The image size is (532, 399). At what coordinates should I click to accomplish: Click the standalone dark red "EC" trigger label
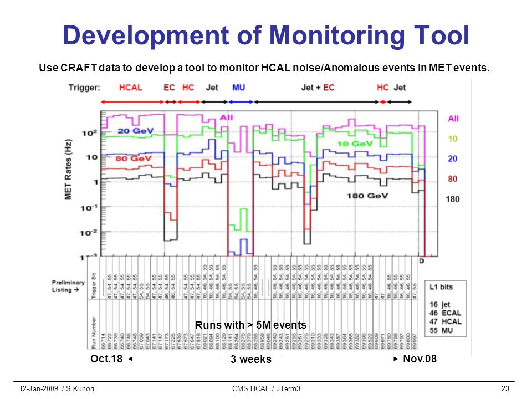[x=169, y=88]
